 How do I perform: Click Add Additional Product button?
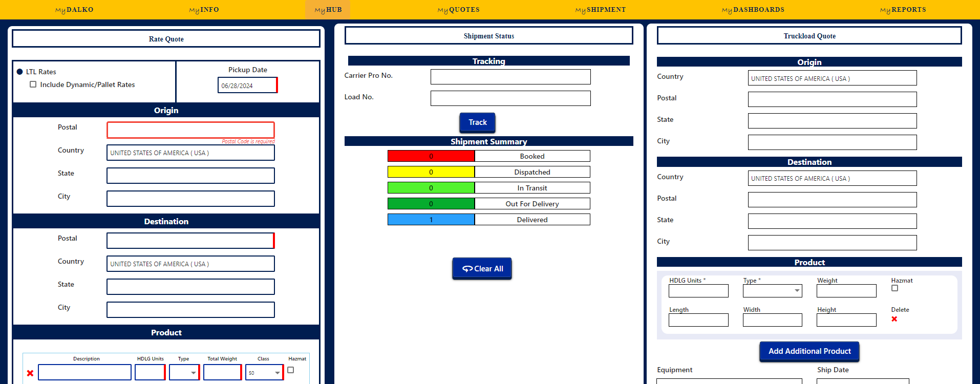[x=809, y=351]
